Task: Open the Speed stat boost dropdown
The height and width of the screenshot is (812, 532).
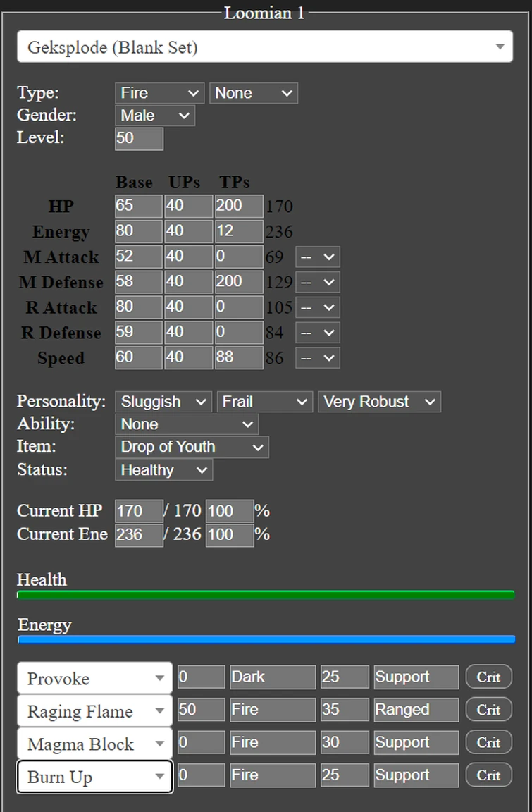Action: [x=317, y=358]
